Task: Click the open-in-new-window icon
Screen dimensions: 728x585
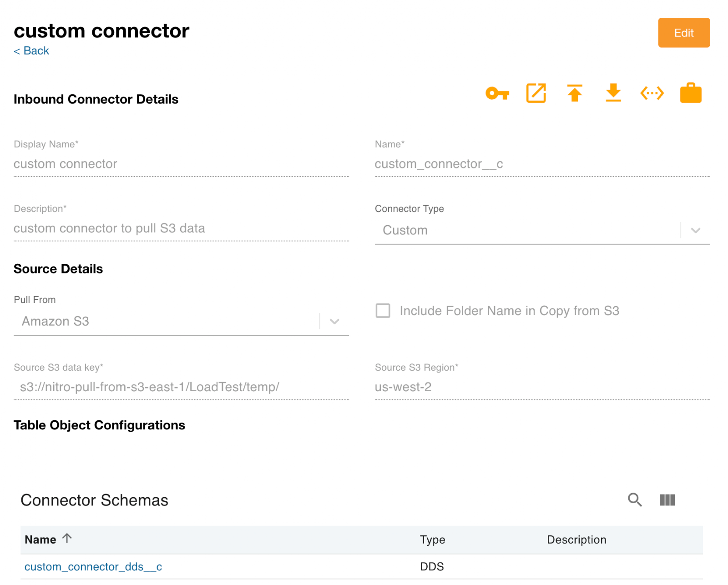Action: click(536, 93)
